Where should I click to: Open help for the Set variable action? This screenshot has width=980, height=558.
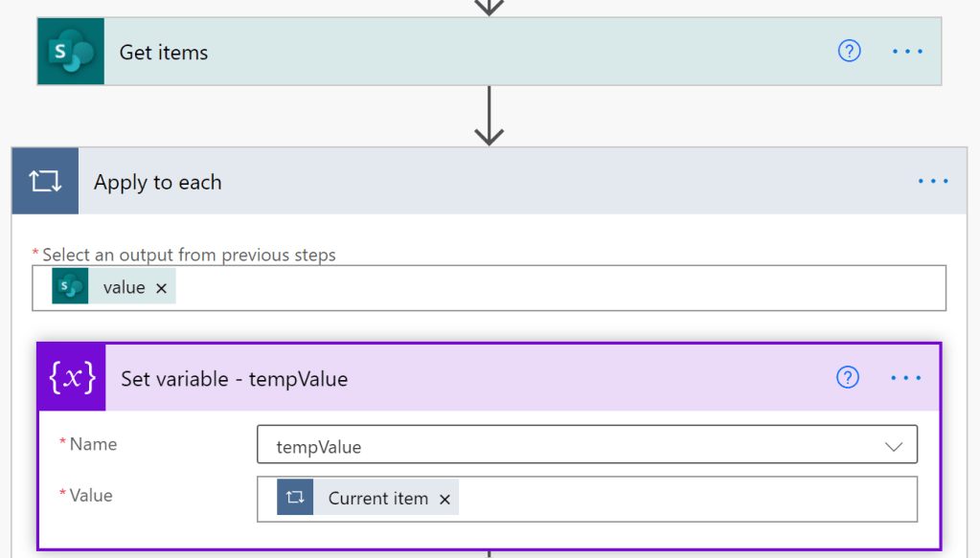pyautogui.click(x=847, y=378)
